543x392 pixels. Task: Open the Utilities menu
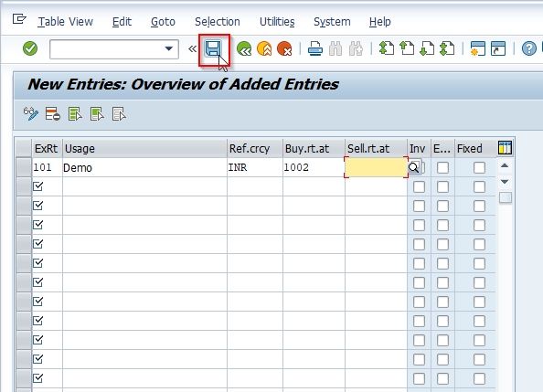point(277,22)
